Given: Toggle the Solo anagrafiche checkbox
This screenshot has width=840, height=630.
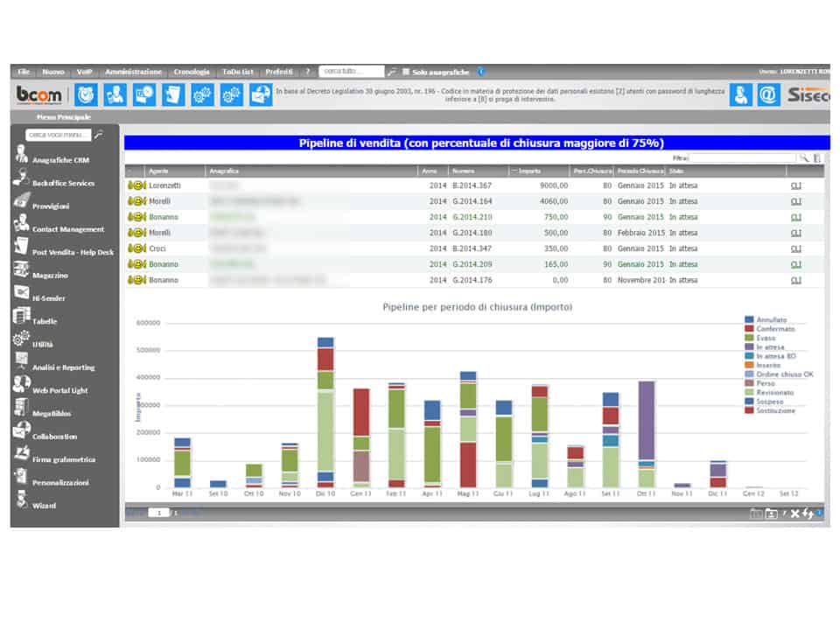Looking at the screenshot, I should tap(406, 72).
